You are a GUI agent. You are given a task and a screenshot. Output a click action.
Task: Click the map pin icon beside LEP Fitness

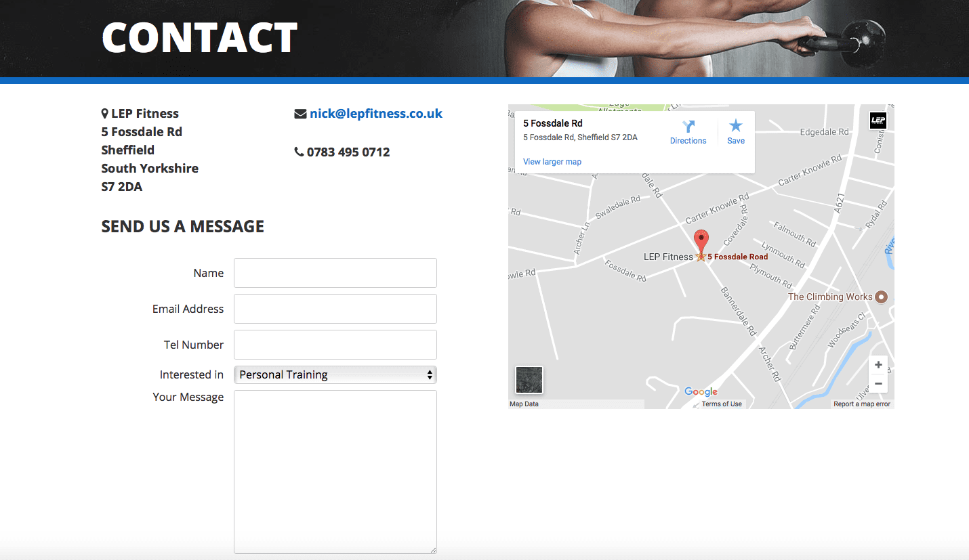[105, 114]
